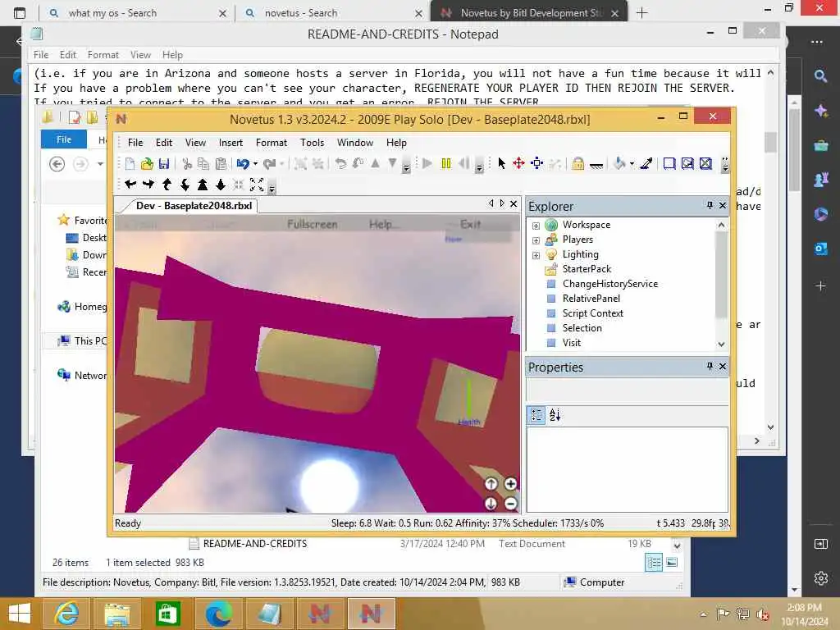Tilt the camera down with the curved down arrow
This screenshot has width=840, height=630.
pos(185,185)
